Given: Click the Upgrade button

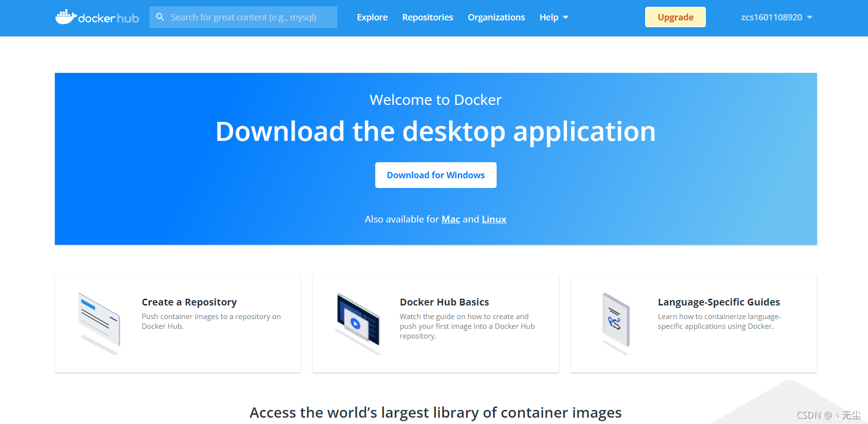Looking at the screenshot, I should [675, 17].
